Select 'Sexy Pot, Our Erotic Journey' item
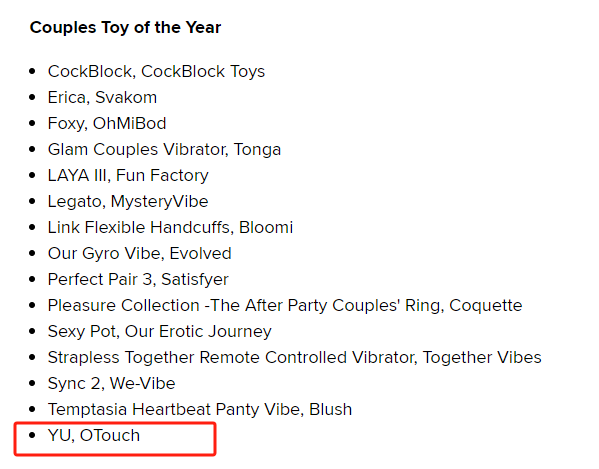This screenshot has height=469, width=599. [160, 331]
